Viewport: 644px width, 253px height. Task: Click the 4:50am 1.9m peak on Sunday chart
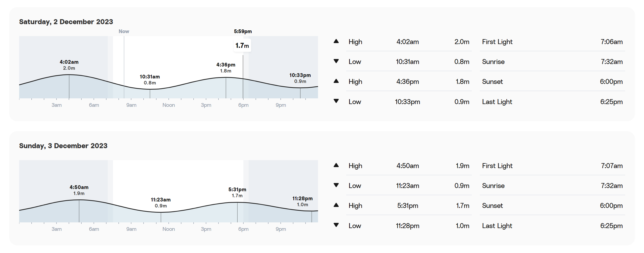(79, 190)
